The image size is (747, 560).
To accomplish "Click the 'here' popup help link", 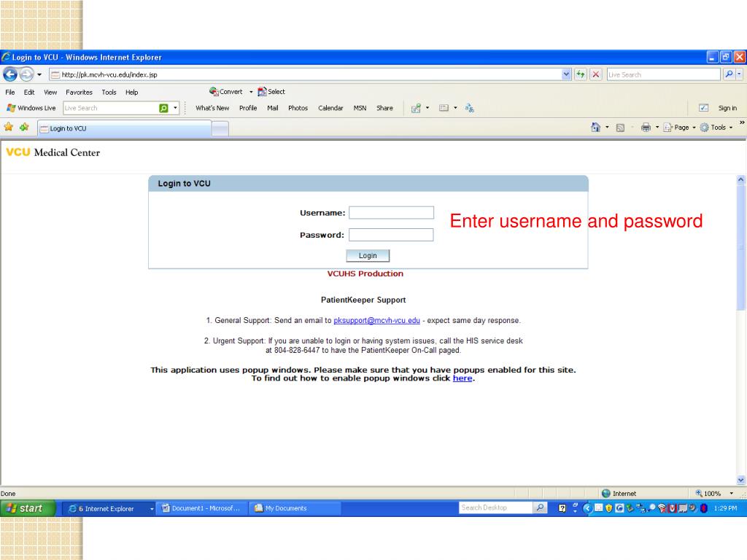I will tap(462, 378).
